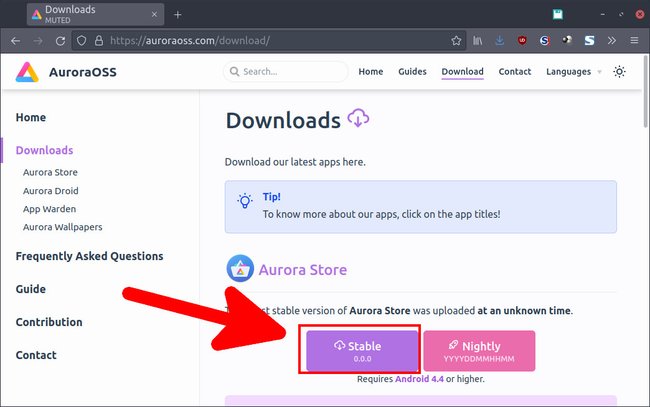
Task: Open Guides in the top navigation
Action: pyautogui.click(x=412, y=72)
